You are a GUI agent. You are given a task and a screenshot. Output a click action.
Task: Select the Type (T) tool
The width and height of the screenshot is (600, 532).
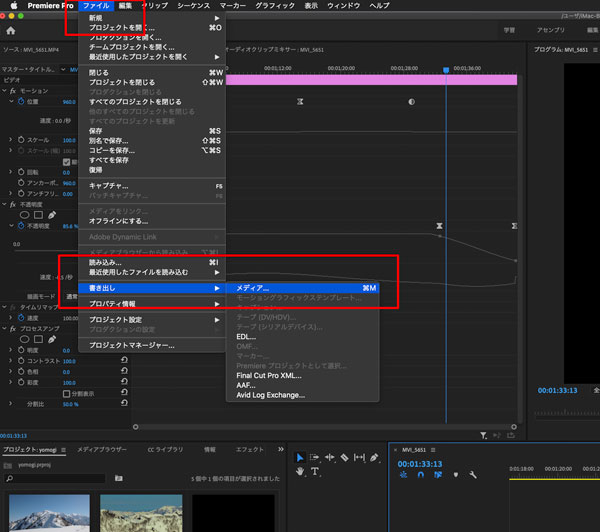click(x=315, y=472)
